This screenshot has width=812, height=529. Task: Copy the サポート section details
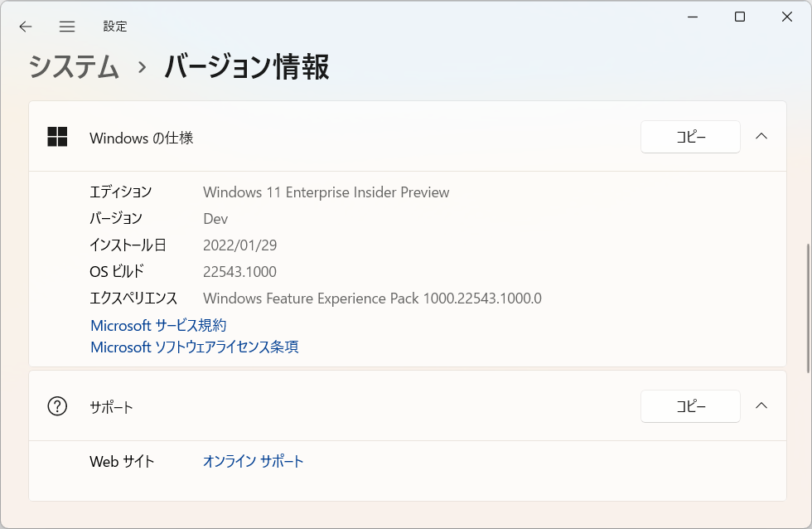tap(690, 406)
